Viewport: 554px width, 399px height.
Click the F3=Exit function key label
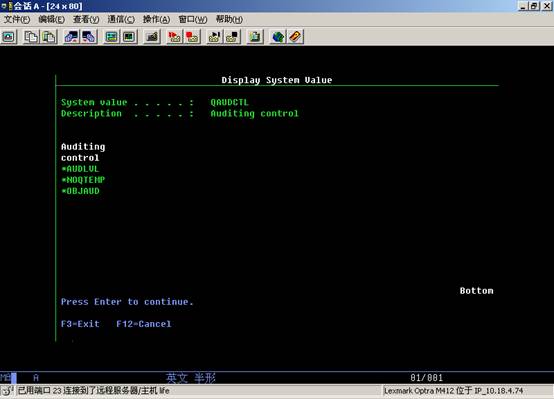[80, 324]
